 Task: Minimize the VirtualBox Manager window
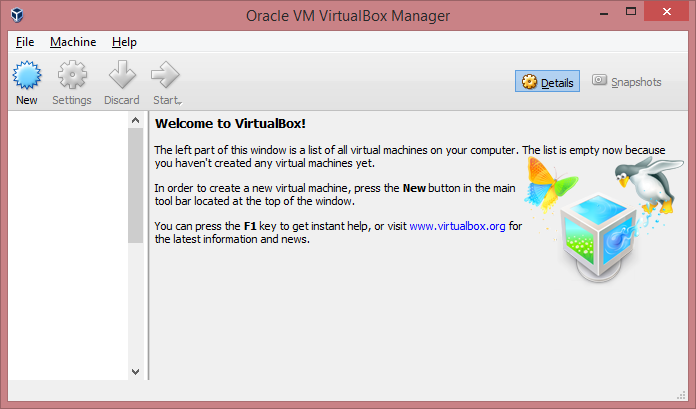pyautogui.click(x=604, y=12)
